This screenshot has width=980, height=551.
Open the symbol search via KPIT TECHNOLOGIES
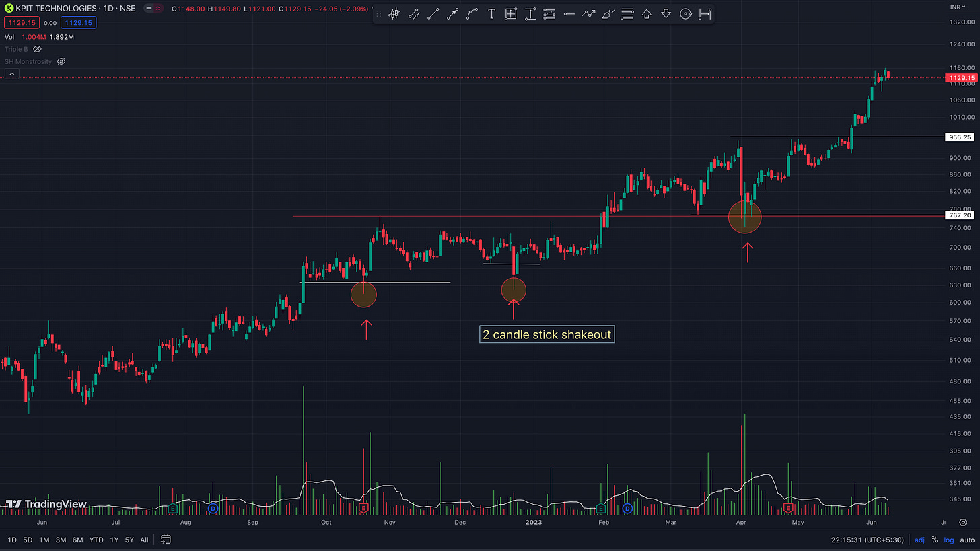[55, 8]
